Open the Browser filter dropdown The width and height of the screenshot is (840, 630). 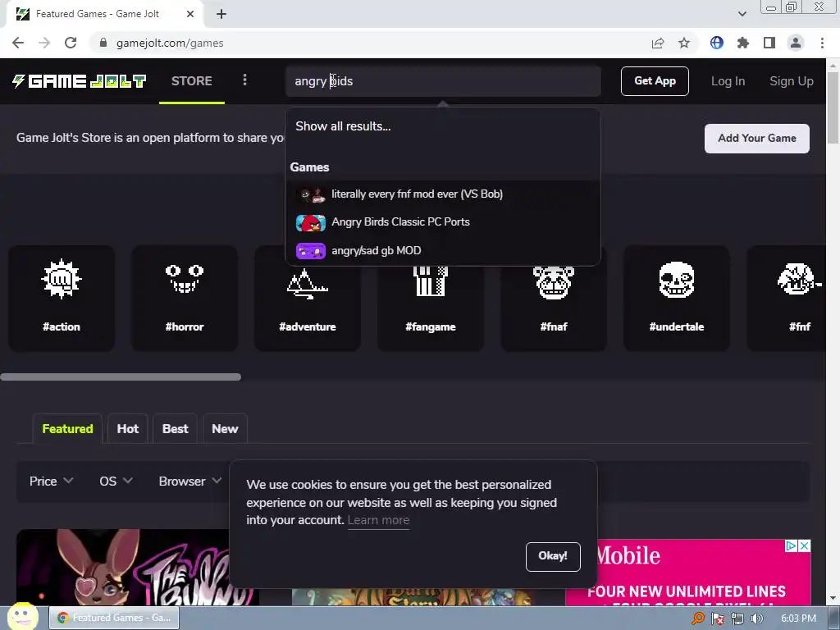click(190, 481)
